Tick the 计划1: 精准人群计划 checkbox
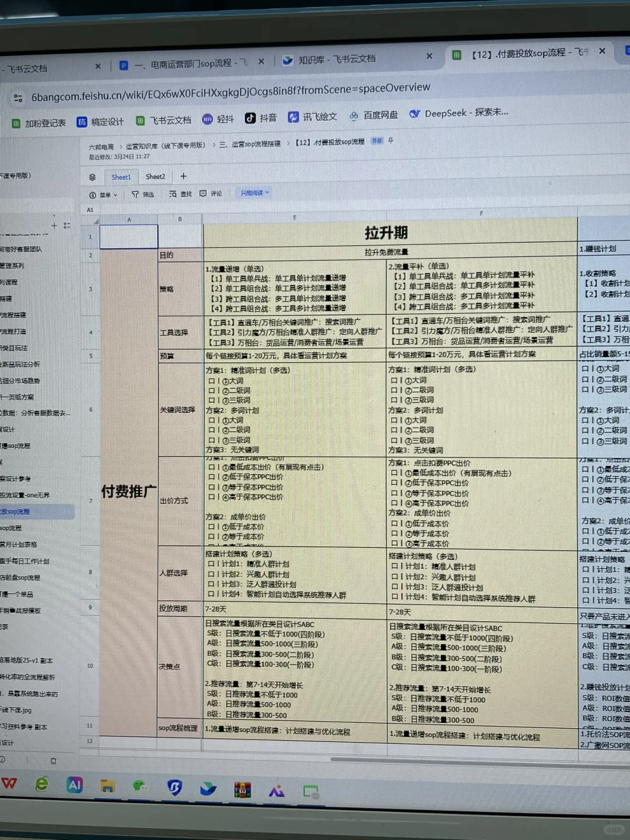This screenshot has width=630, height=840. (x=211, y=563)
